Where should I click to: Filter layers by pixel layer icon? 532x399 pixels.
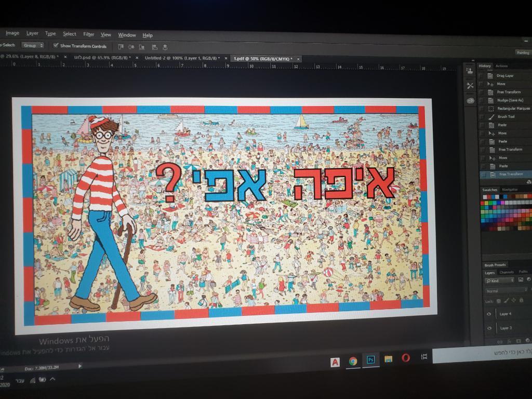[x=521, y=280]
